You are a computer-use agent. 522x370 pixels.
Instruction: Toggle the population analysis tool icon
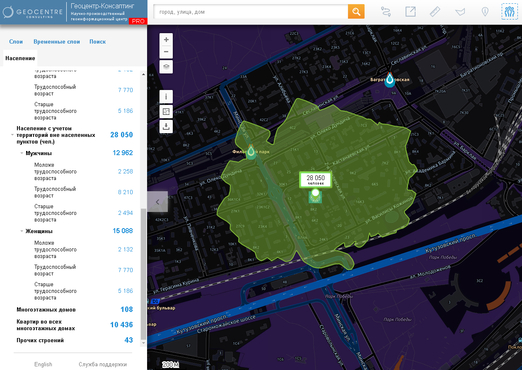[x=509, y=12]
